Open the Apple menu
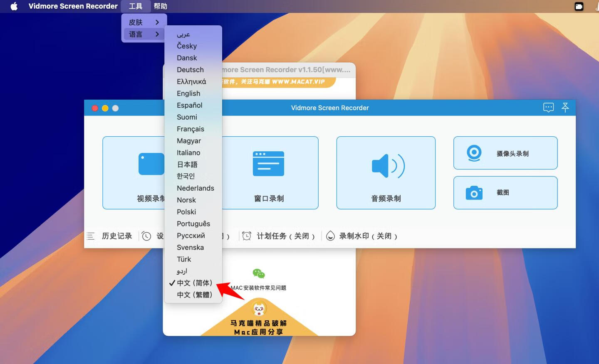The image size is (599, 364). [x=14, y=6]
